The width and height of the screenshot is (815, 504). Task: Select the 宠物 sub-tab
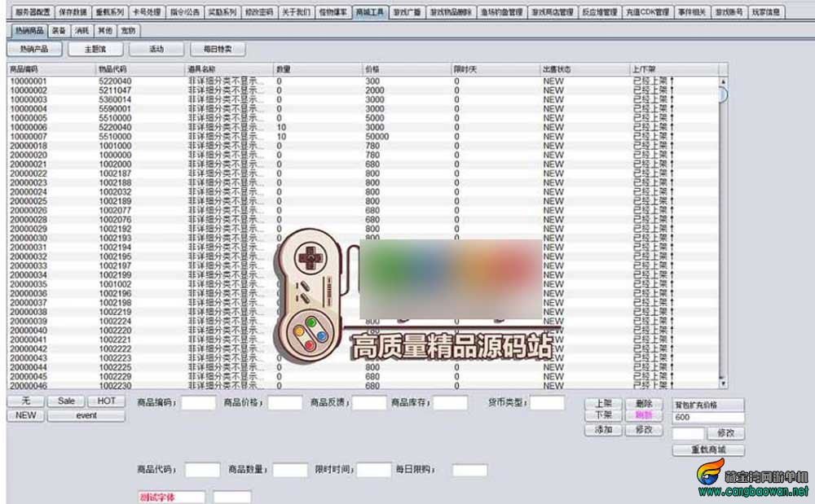coord(128,30)
